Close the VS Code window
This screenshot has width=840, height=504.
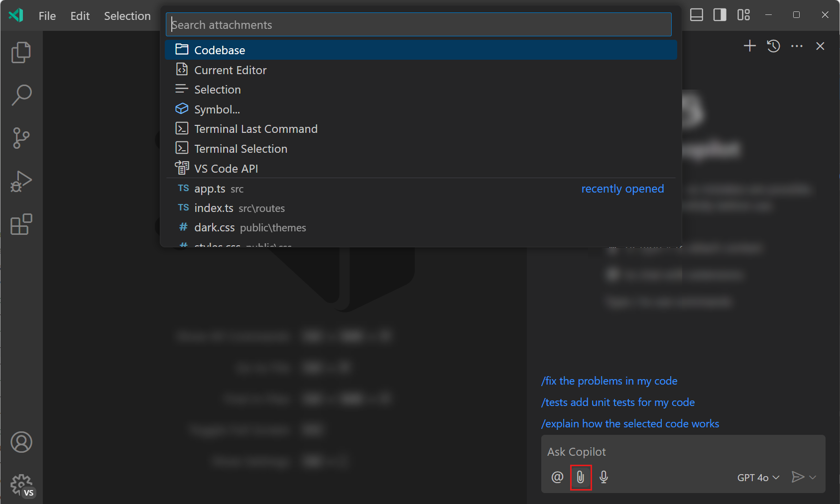click(x=825, y=15)
